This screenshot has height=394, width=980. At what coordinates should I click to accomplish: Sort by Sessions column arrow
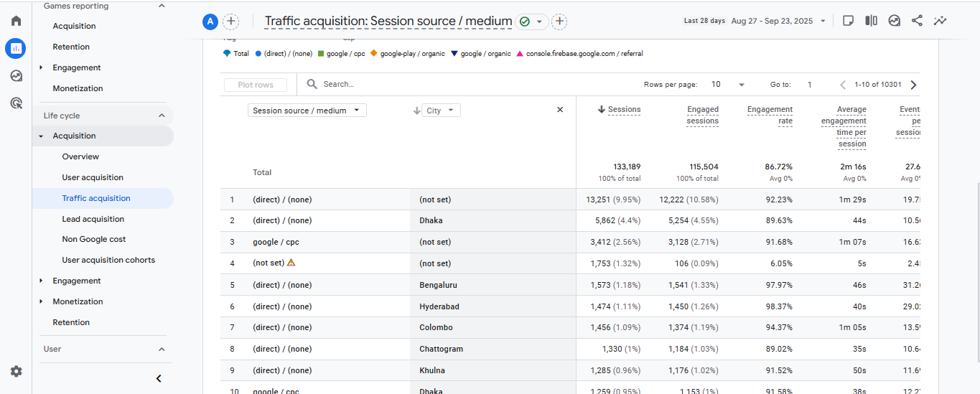[602, 110]
